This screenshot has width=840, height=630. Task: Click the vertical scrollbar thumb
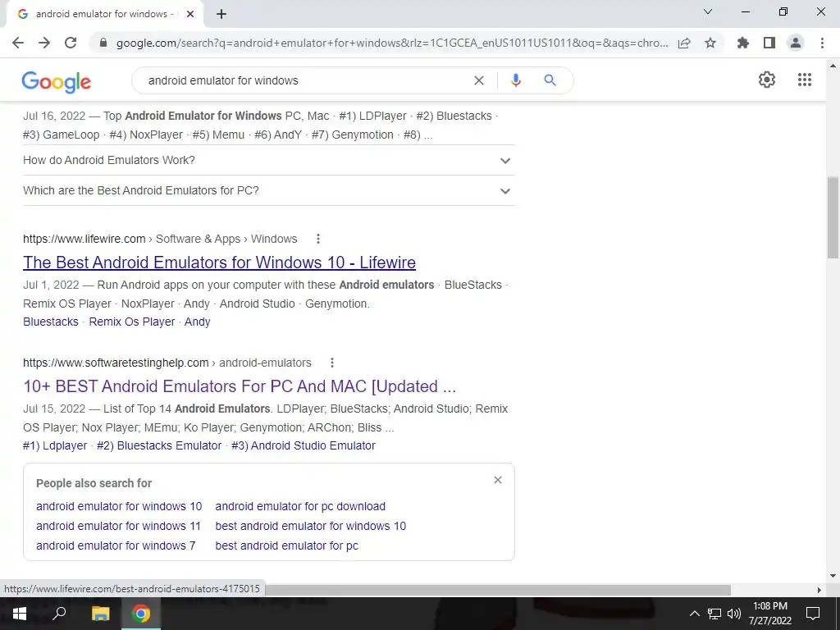[833, 217]
